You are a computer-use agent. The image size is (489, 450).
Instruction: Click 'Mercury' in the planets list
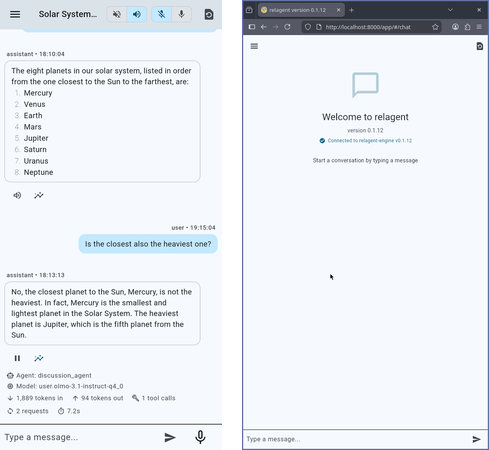point(38,93)
